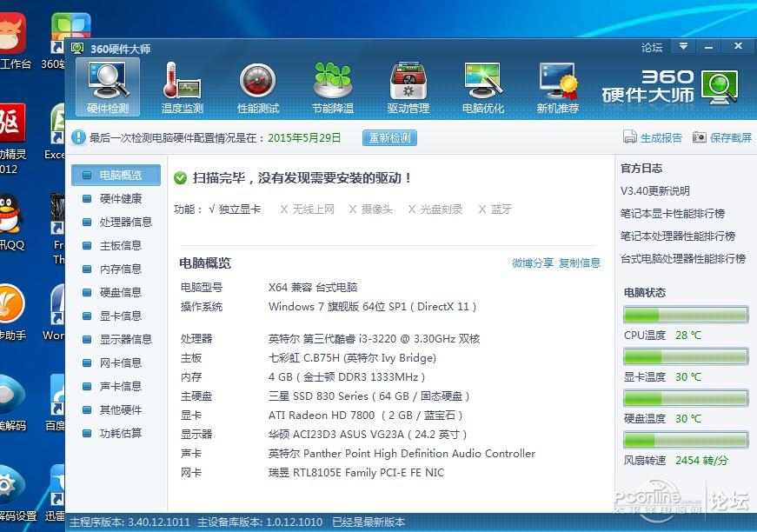Click the bar above 显卡温度
This screenshot has width=757, height=532.
(x=686, y=356)
